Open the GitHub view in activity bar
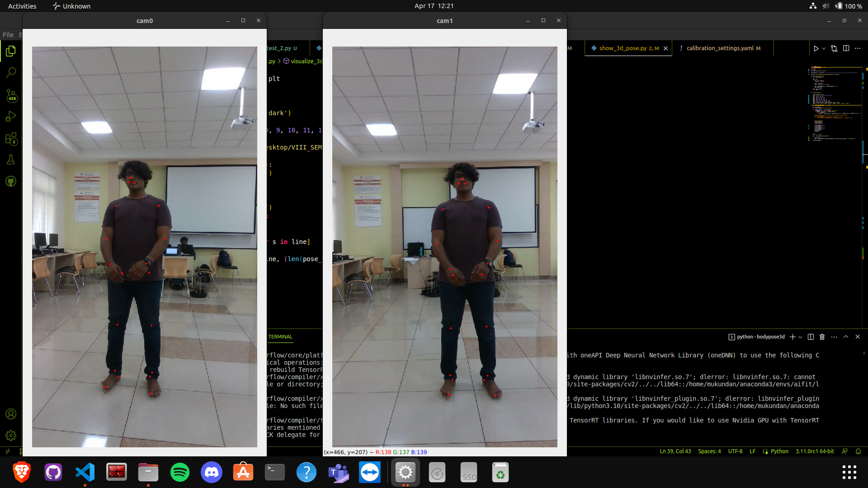This screenshot has height=488, width=868. pos(11,181)
